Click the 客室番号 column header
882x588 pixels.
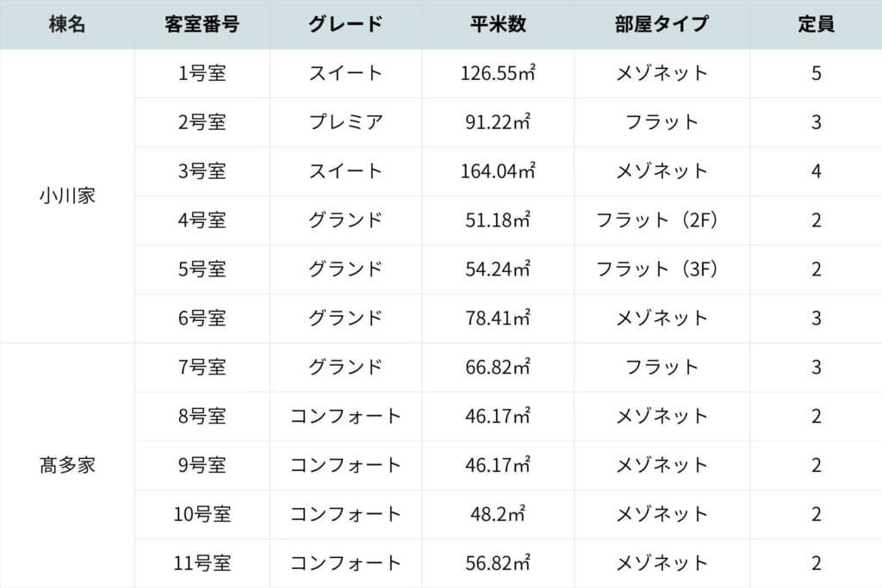point(202,24)
